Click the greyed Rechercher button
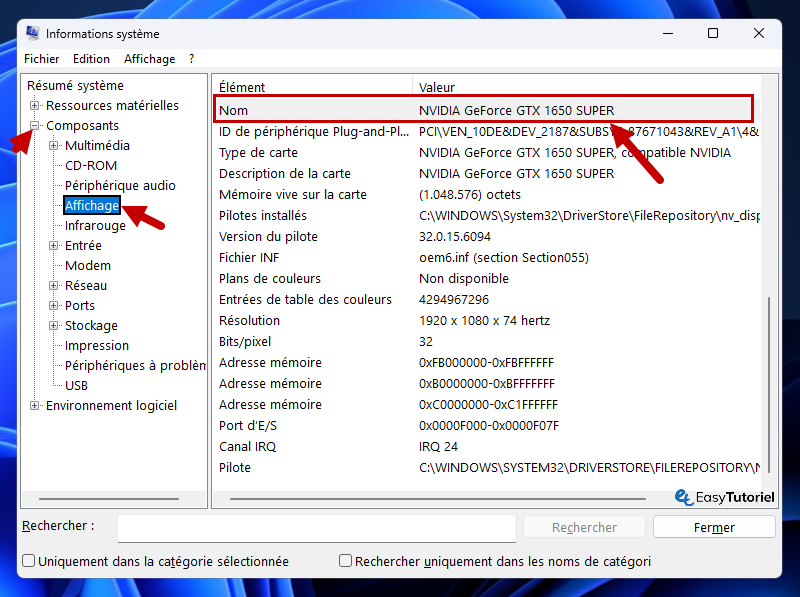 (584, 527)
